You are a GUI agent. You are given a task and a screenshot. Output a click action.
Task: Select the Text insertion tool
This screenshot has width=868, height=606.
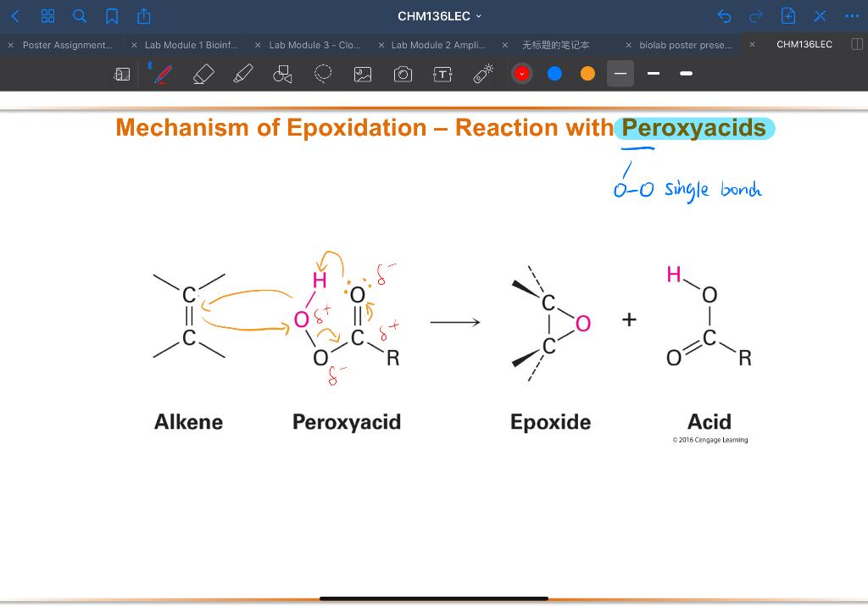click(x=442, y=74)
